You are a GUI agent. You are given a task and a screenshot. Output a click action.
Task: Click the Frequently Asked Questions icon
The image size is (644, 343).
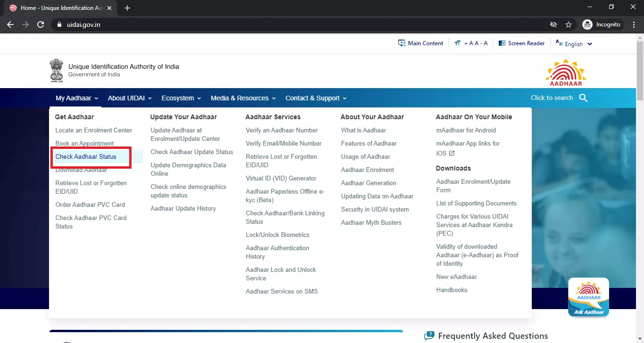point(429,336)
